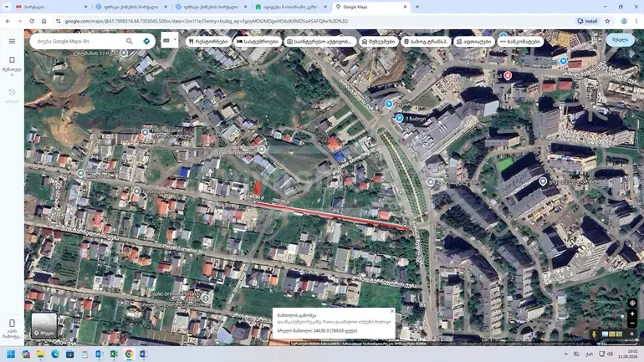Activate the Street View pegman icon
Screen dimensions: 644x362
click(594, 334)
